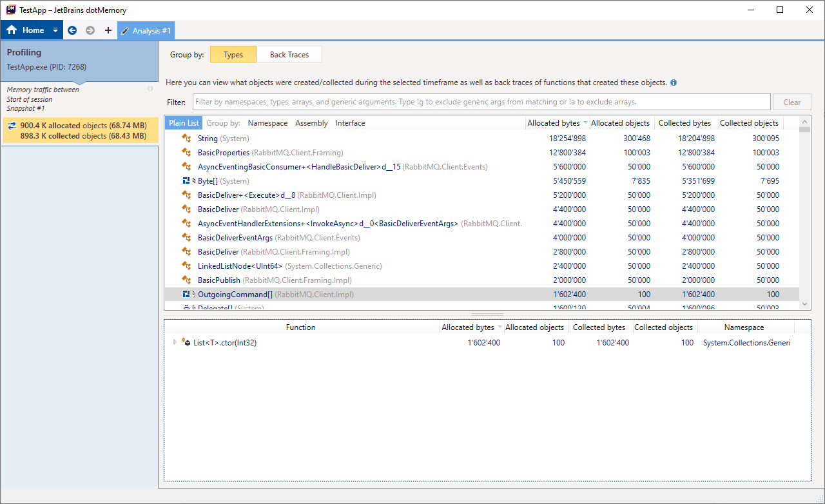The image size is (825, 504).
Task: Group the list by Assembly
Action: (x=311, y=123)
